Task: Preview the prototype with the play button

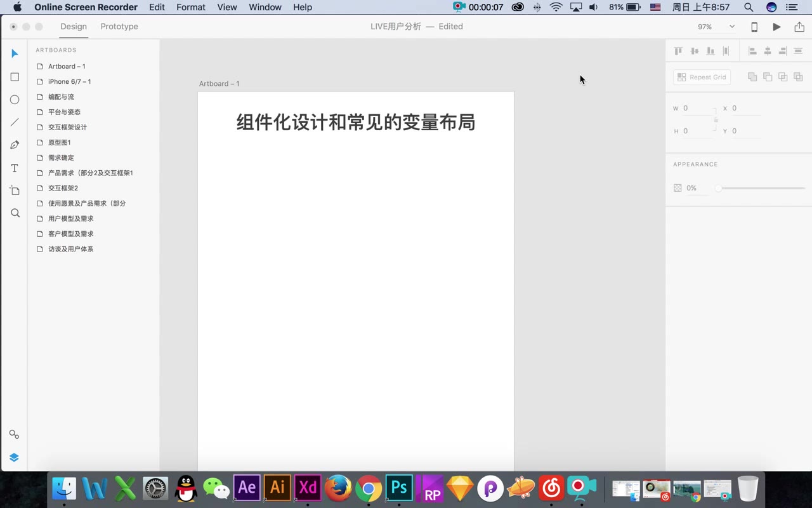Action: tap(776, 27)
